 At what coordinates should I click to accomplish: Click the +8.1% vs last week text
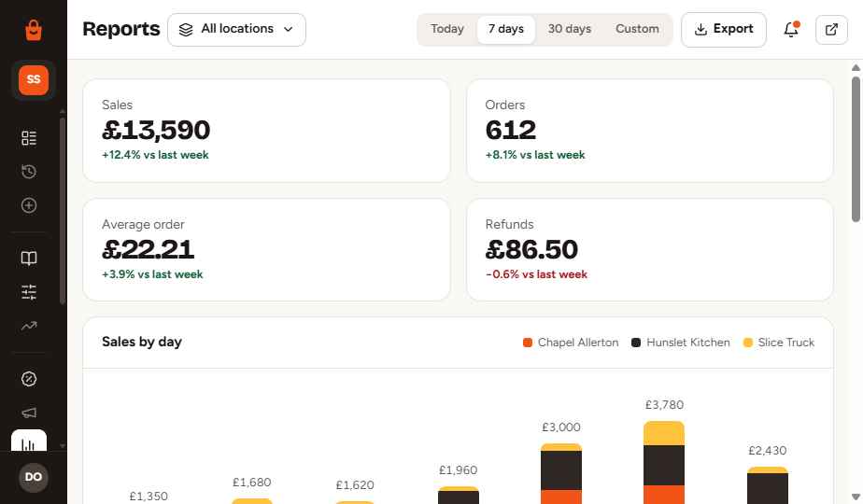pyautogui.click(x=535, y=155)
